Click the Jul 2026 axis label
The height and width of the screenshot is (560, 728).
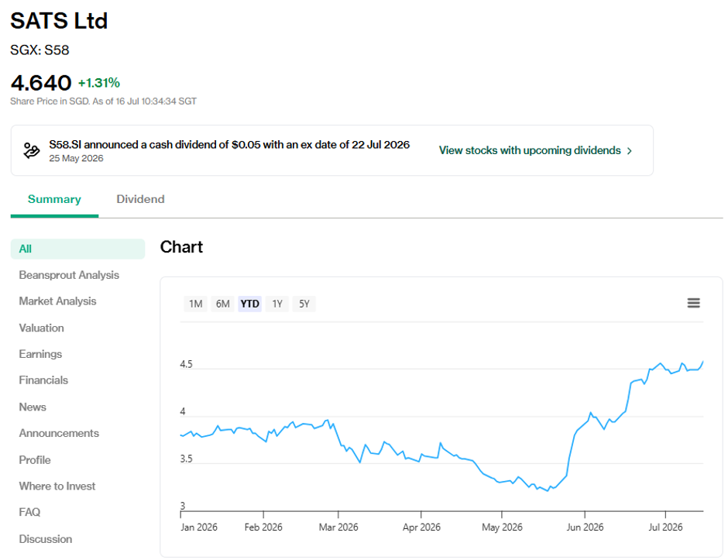665,527
